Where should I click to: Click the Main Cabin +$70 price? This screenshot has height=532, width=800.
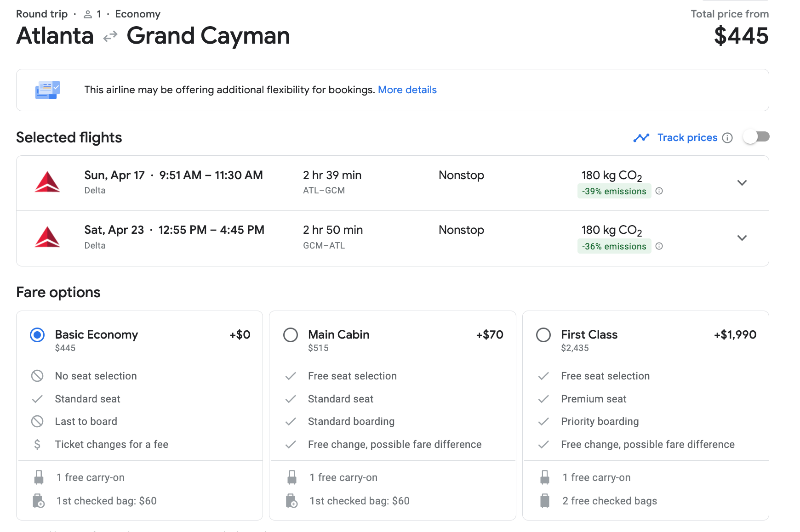(489, 335)
